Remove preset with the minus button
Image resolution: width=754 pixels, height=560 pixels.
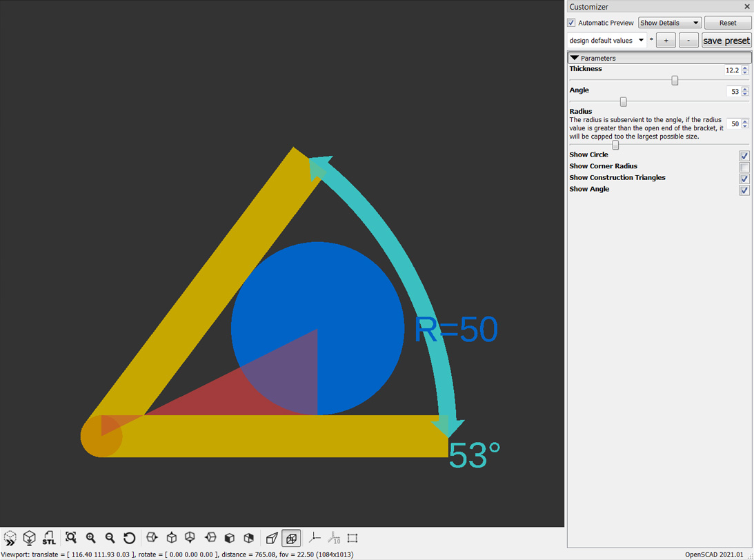[x=688, y=41]
